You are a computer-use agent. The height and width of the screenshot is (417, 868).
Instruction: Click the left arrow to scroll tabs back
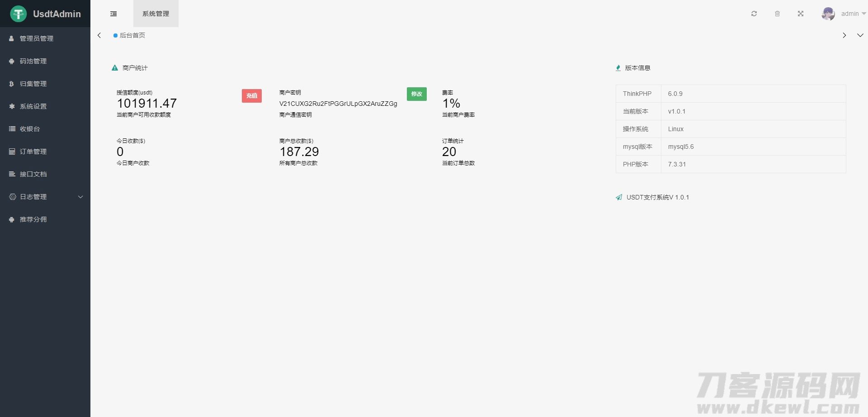coord(99,35)
